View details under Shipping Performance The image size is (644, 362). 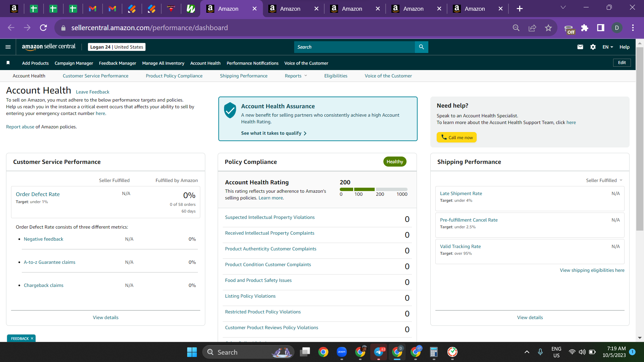click(x=530, y=318)
